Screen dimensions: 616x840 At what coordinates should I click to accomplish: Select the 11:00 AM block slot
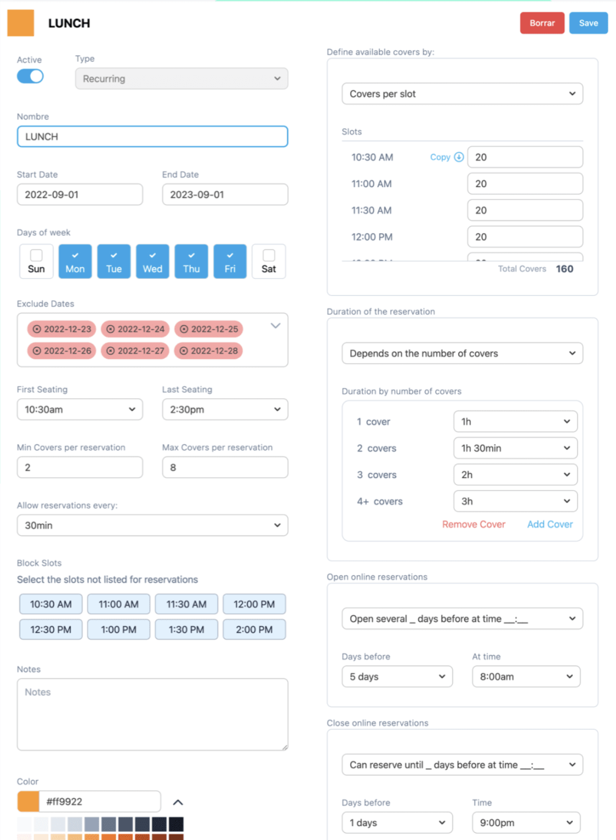118,605
